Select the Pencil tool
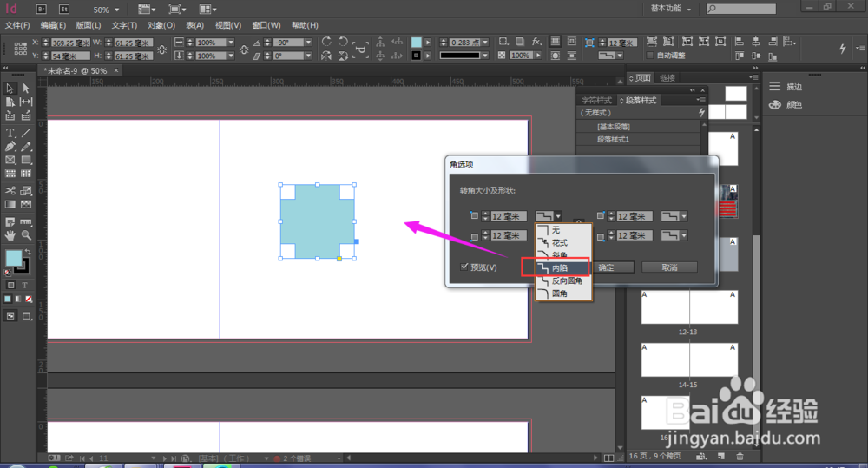This screenshot has width=868, height=468. click(x=26, y=147)
